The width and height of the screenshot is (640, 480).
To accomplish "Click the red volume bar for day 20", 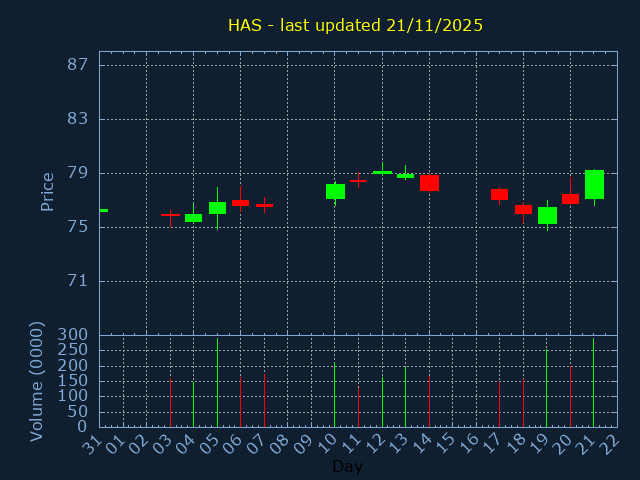I will (570, 396).
